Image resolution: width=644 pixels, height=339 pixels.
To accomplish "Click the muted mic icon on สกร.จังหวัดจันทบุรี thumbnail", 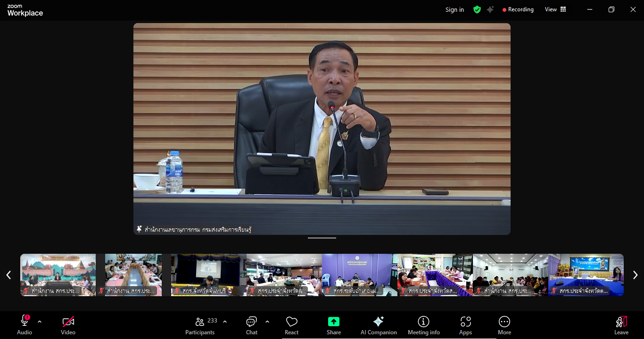I will pyautogui.click(x=176, y=291).
